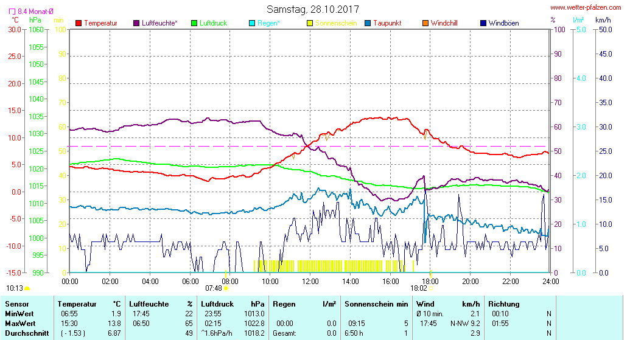
Task: Click the Samstag, 28.10.2017 chart title
Action: [x=312, y=9]
